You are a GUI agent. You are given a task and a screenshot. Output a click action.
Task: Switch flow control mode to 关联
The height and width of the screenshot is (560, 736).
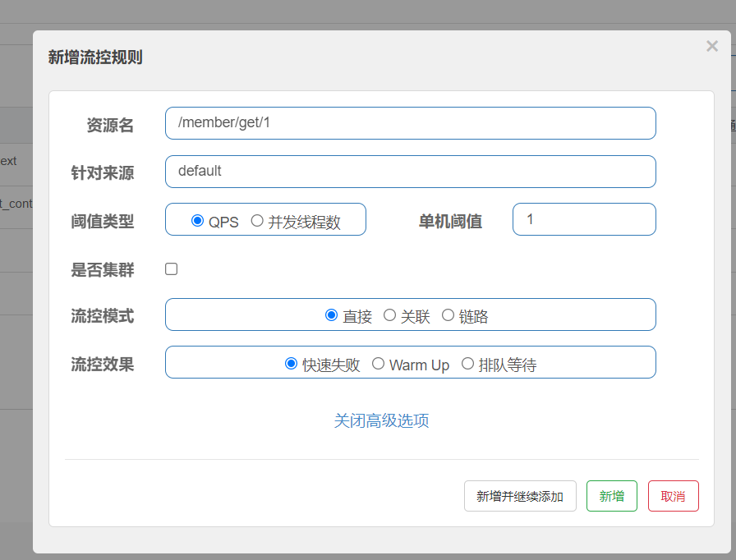pos(390,315)
